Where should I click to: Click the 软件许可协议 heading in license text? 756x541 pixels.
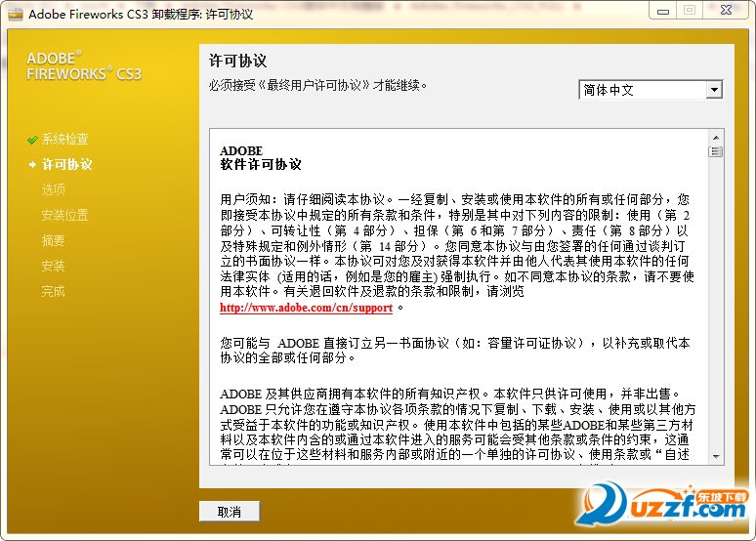click(x=261, y=165)
